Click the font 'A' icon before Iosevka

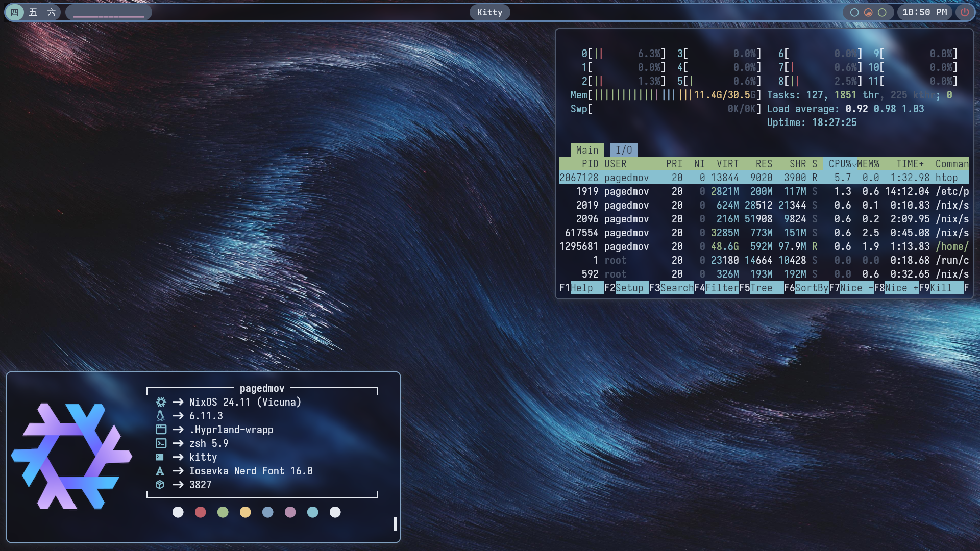[x=160, y=471]
